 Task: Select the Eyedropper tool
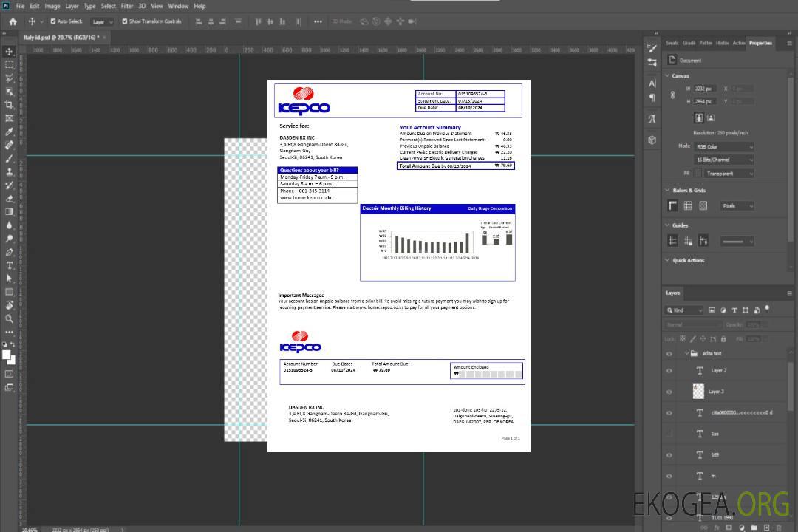(9, 132)
